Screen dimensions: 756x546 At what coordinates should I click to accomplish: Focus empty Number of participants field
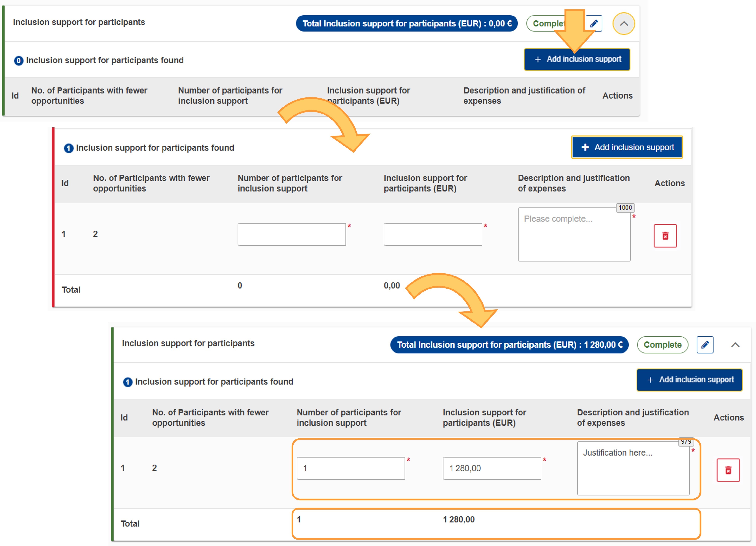(292, 234)
